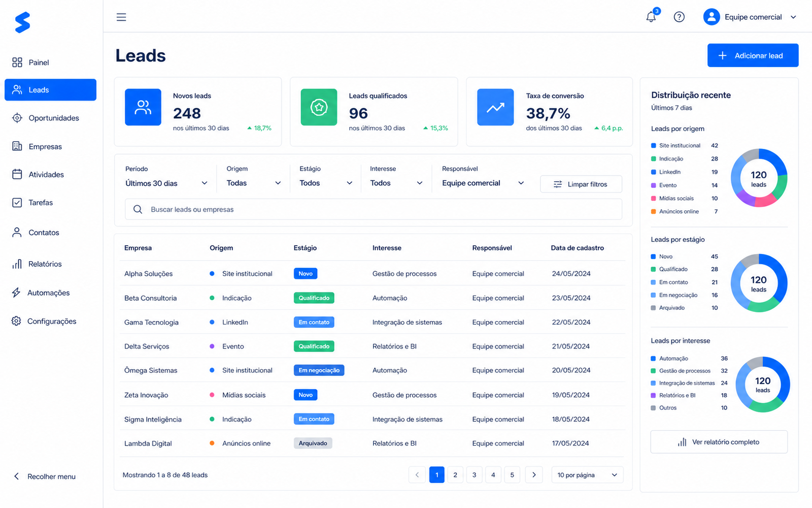The width and height of the screenshot is (812, 508).
Task: Click the Tarefas checkbox icon
Action: click(17, 202)
